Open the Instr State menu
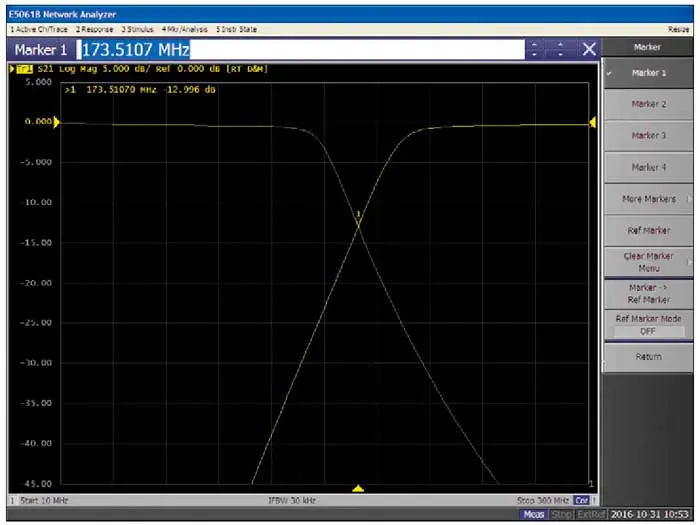The width and height of the screenshot is (700, 525). pyautogui.click(x=236, y=29)
